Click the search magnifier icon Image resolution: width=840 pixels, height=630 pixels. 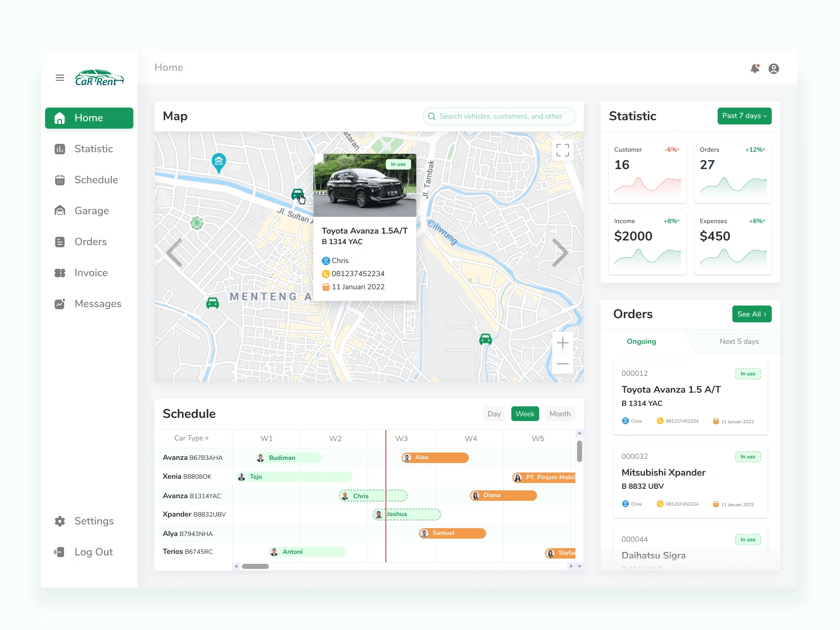432,117
